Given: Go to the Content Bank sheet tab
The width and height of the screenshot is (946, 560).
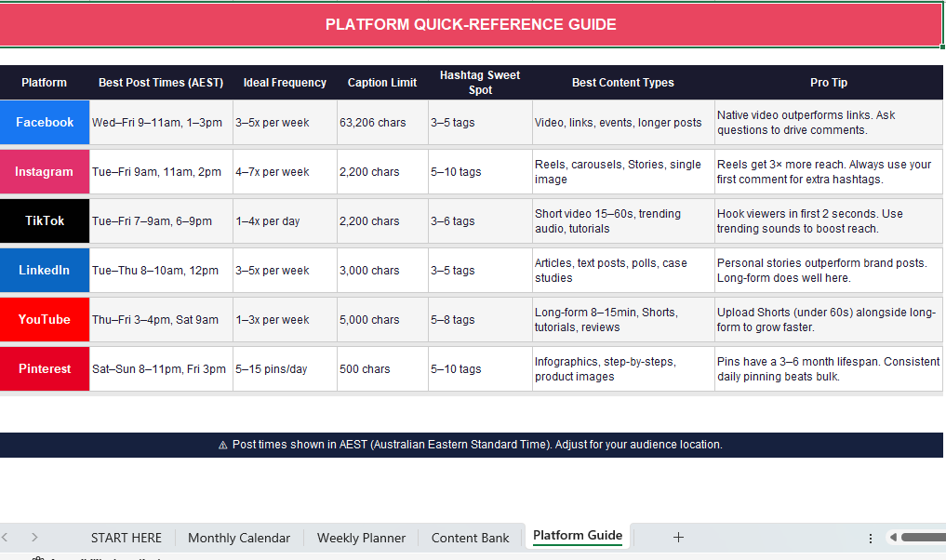Looking at the screenshot, I should [470, 537].
